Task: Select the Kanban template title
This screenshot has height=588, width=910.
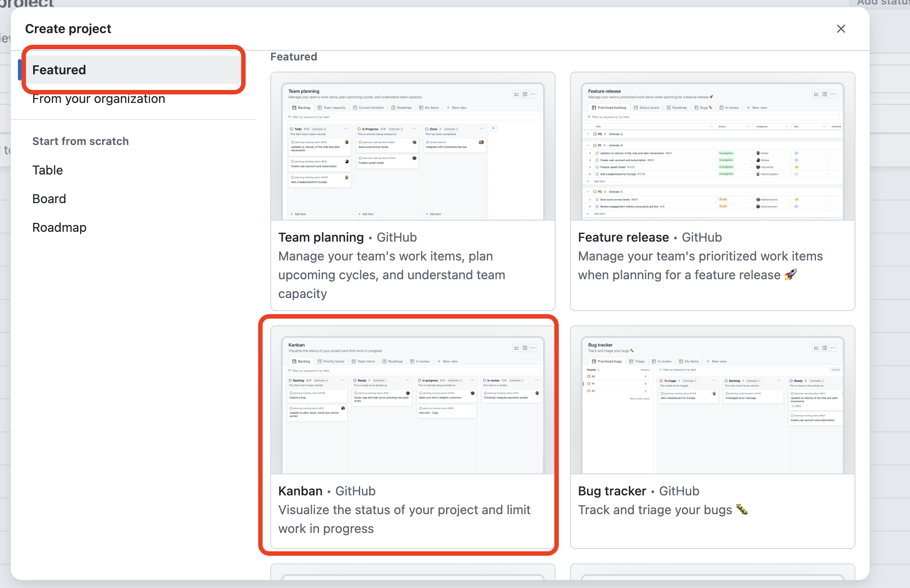Action: (300, 491)
